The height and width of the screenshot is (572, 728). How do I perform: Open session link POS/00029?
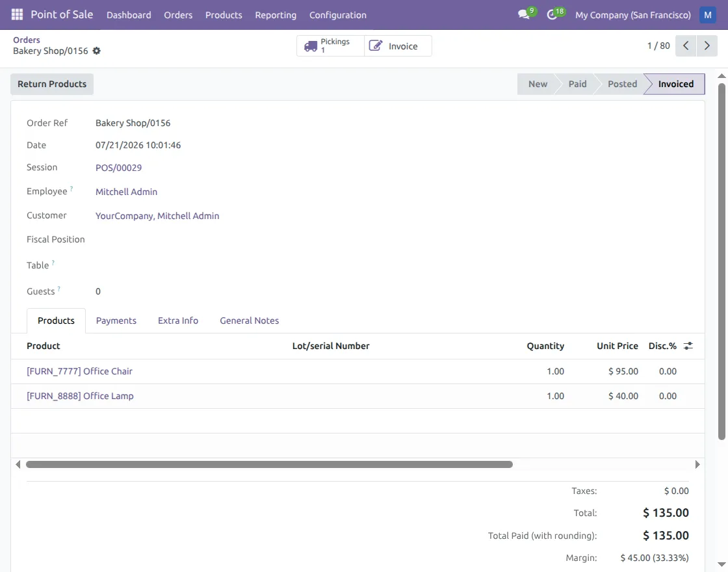point(118,168)
